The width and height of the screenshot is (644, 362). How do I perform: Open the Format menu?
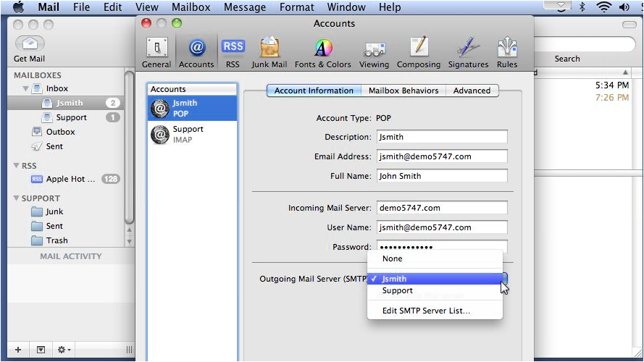tap(296, 7)
